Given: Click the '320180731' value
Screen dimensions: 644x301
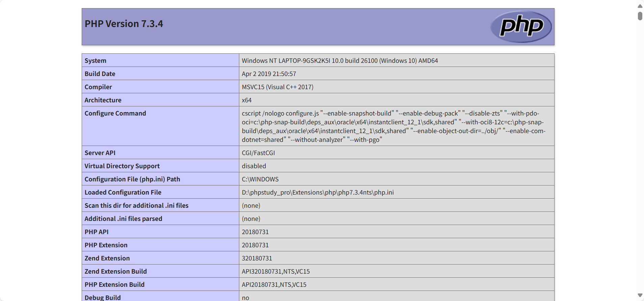Looking at the screenshot, I should click(x=257, y=258).
